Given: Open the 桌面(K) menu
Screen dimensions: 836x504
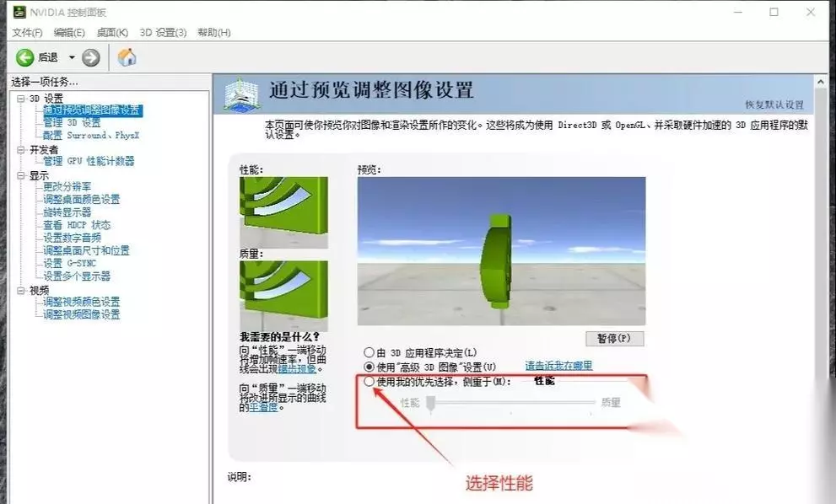Looking at the screenshot, I should (112, 33).
